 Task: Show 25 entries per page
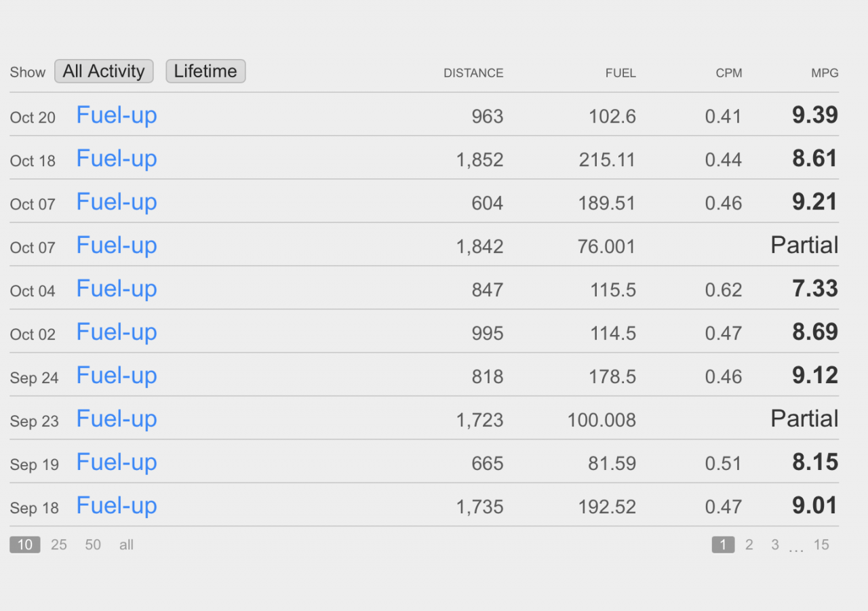(59, 545)
